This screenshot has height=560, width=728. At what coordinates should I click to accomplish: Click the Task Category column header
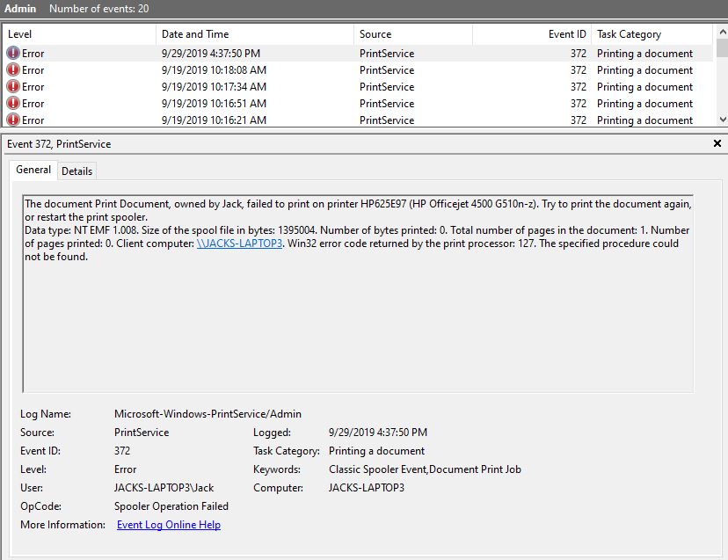[x=651, y=34]
